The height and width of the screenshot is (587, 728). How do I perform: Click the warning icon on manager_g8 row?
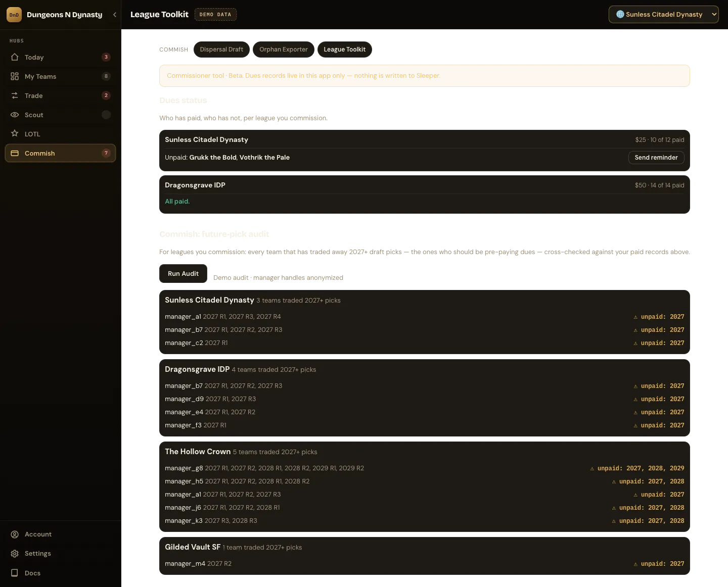[x=592, y=469]
